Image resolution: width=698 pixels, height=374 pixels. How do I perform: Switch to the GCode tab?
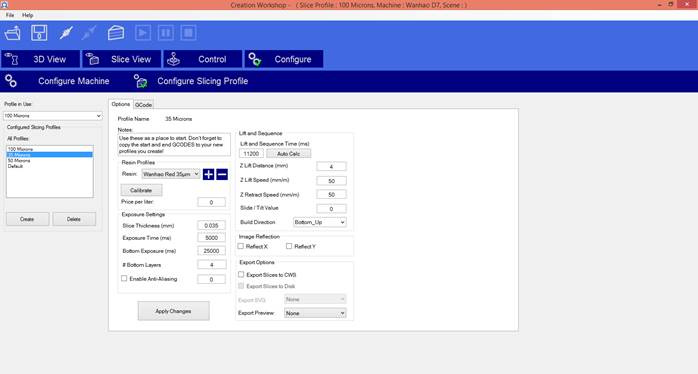click(x=143, y=105)
